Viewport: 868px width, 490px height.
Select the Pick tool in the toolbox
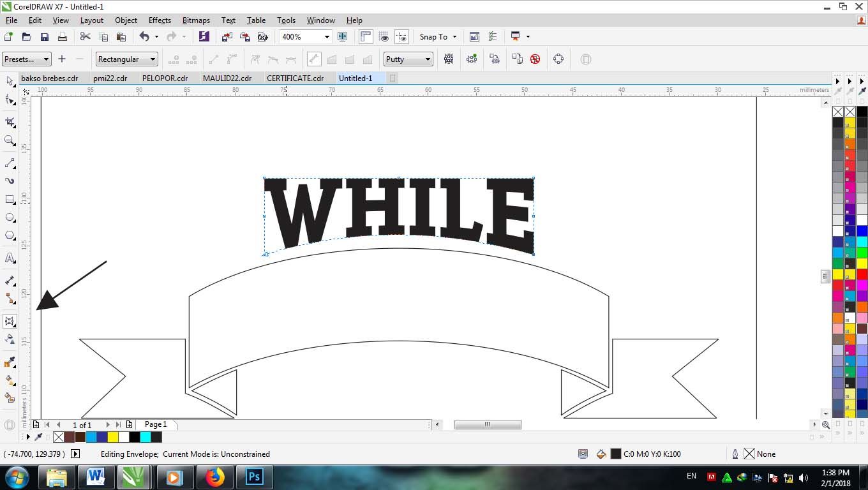tap(10, 81)
